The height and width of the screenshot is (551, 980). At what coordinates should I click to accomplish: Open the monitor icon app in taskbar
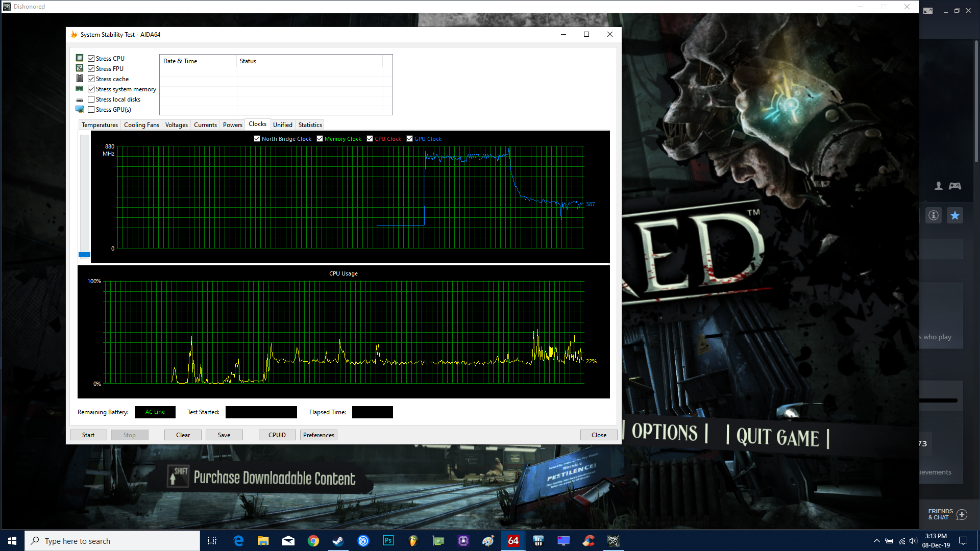[563, 541]
